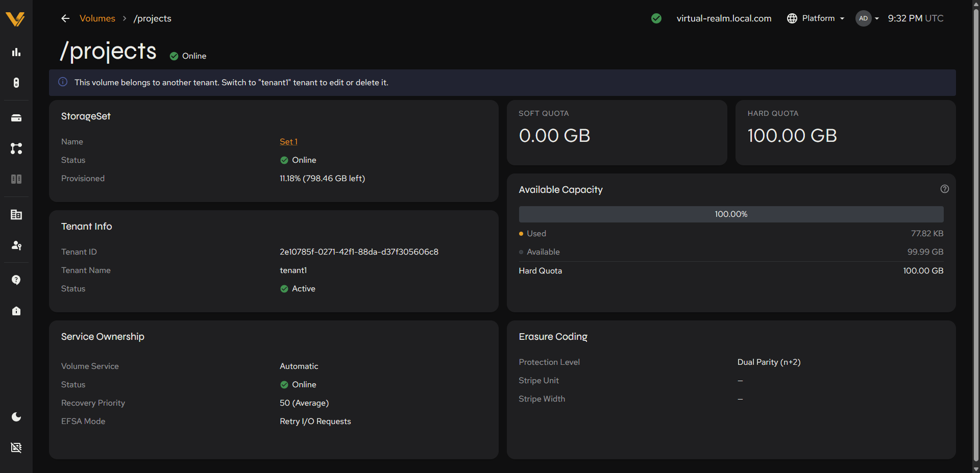Image resolution: width=980 pixels, height=473 pixels.
Task: Open the AD user avatar menu
Action: pyautogui.click(x=867, y=18)
